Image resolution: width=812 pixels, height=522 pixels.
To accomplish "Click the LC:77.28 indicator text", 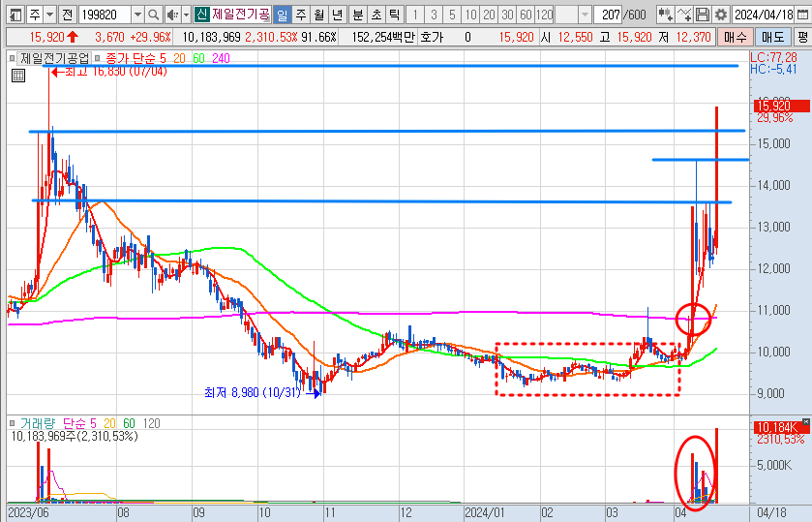I will click(773, 57).
